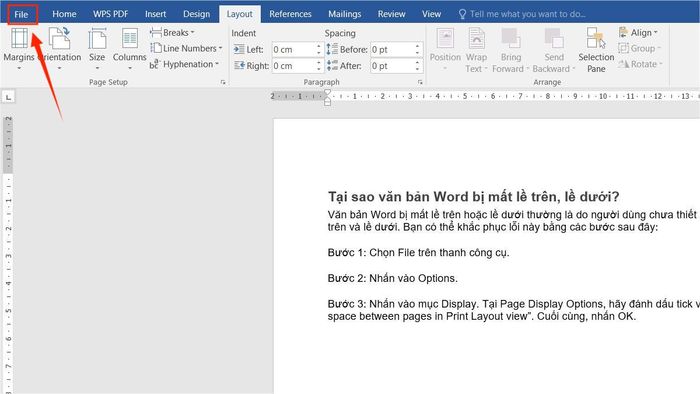Open the References tab

[x=290, y=14]
